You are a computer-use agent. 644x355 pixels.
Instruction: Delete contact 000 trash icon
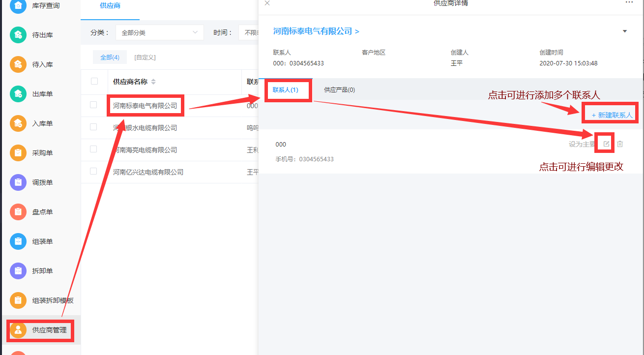click(620, 144)
